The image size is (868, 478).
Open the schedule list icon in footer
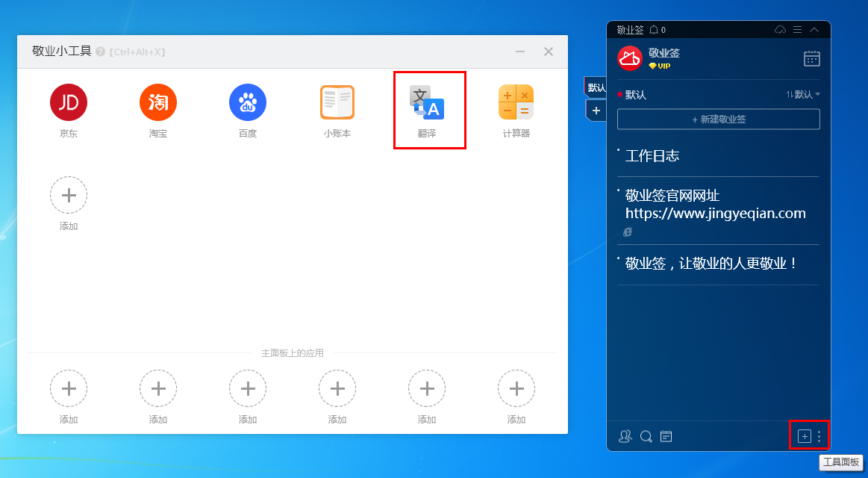(666, 436)
